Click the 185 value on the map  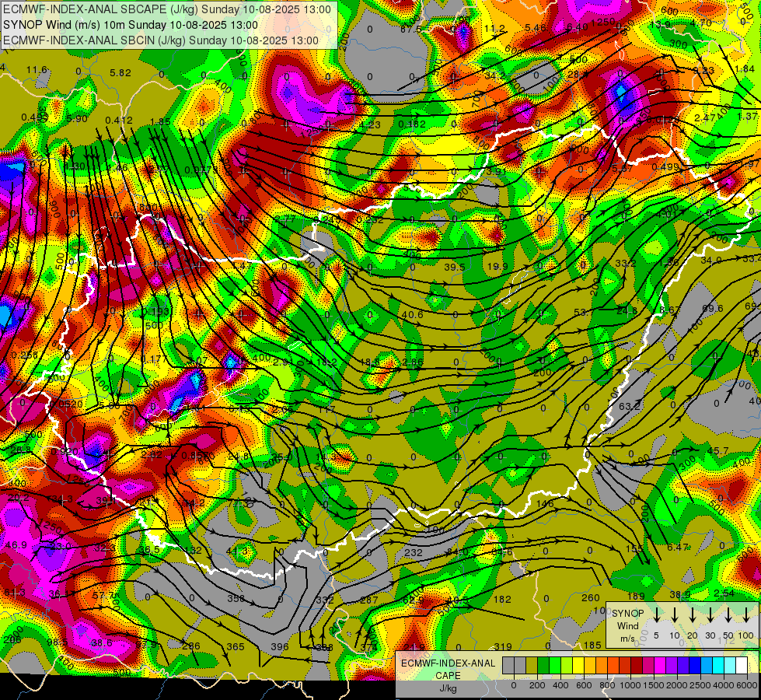592,645
